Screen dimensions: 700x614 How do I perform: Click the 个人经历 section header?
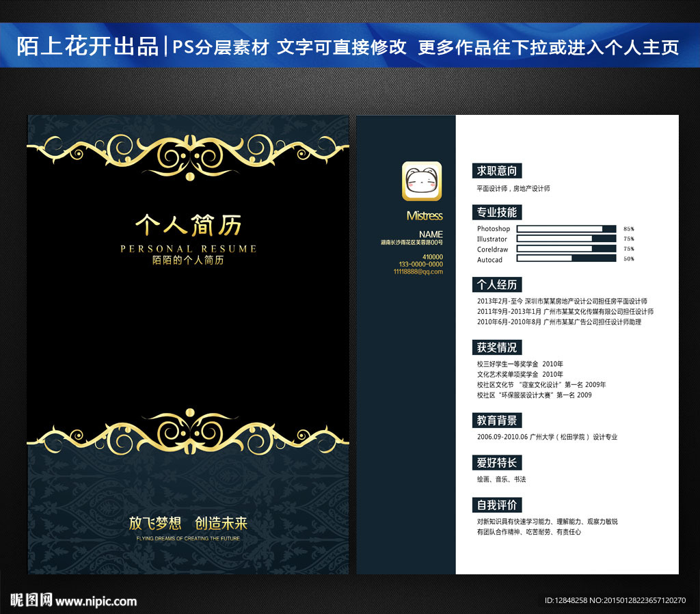coord(497,284)
